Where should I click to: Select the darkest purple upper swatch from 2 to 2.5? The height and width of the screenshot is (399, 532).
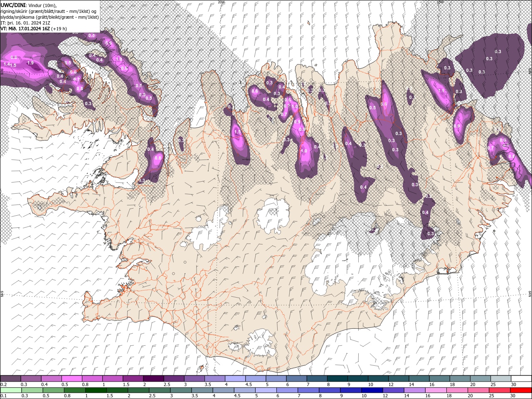pos(153,379)
